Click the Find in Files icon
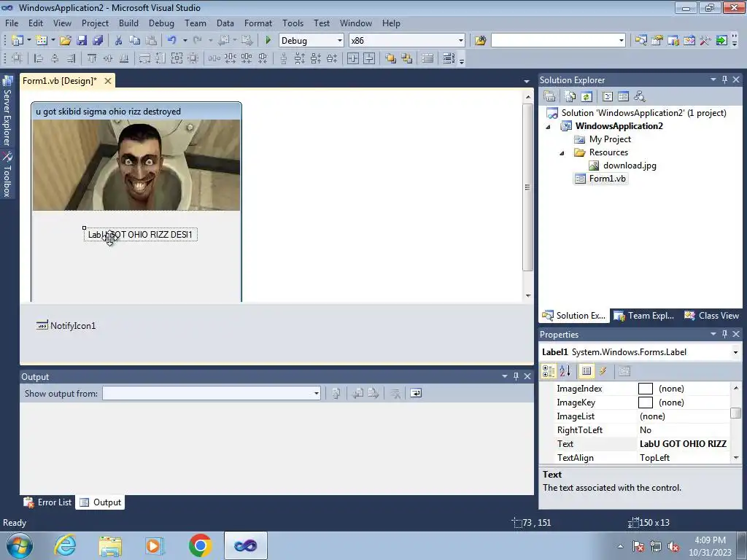Viewport: 747px width, 560px height. click(x=480, y=41)
